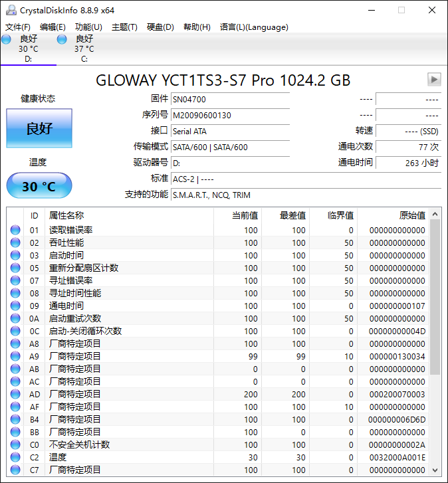
Task: Click the 最差值 column header
Action: coord(285,215)
